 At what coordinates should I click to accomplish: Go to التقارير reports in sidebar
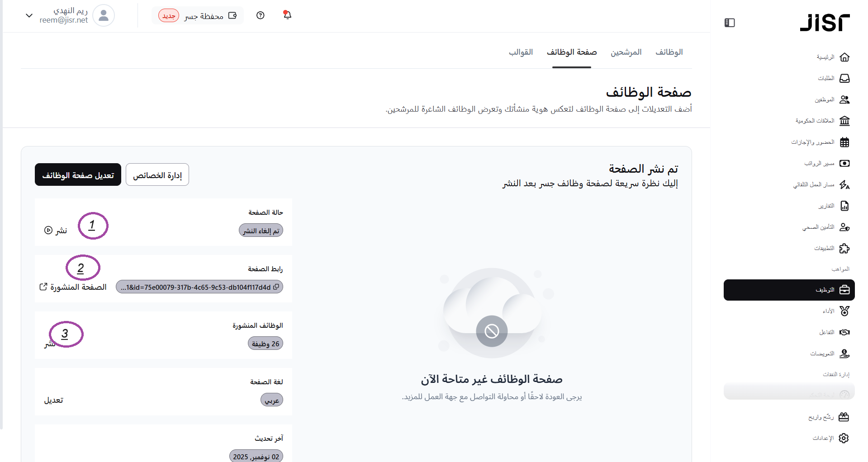[833, 206]
